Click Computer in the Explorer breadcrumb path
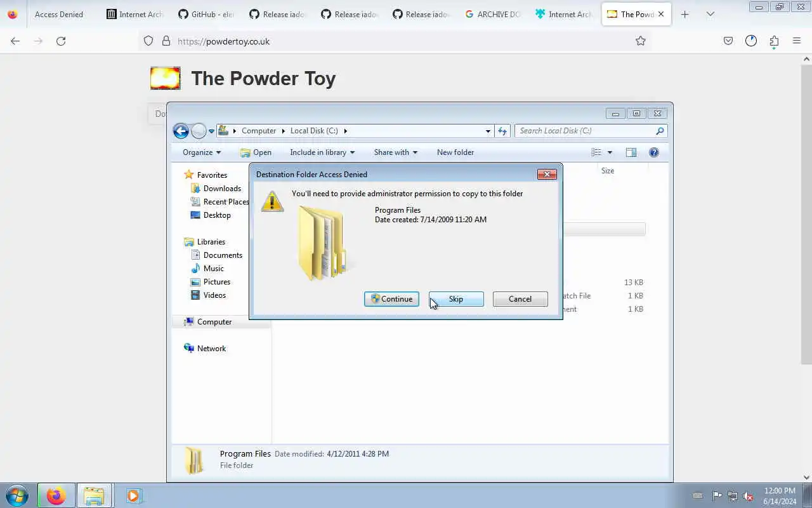 point(259,131)
